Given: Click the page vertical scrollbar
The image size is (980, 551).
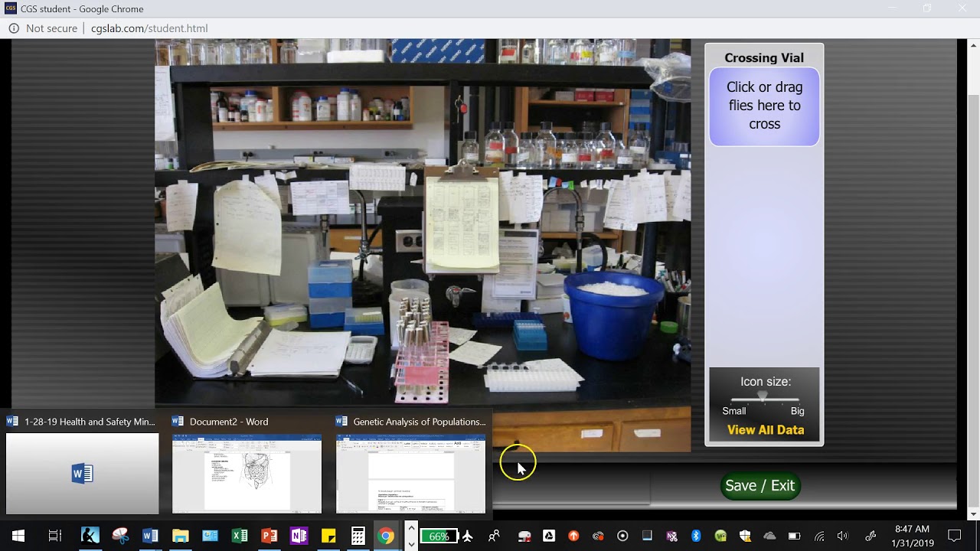Looking at the screenshot, I should pos(973,279).
